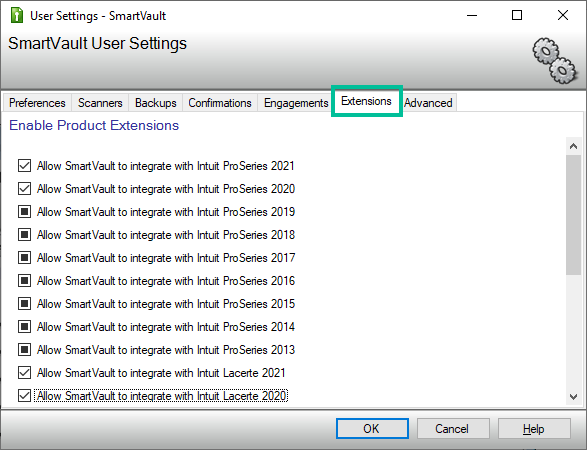
Task: Minimize the User Settings window
Action: pos(472,15)
